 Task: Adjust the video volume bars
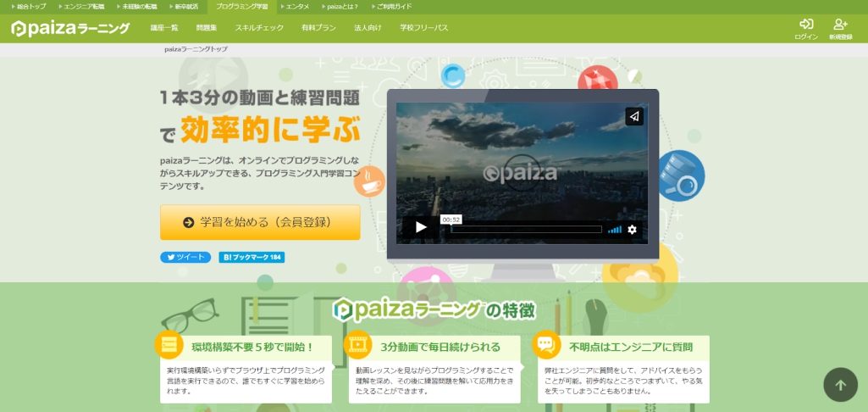click(x=615, y=230)
